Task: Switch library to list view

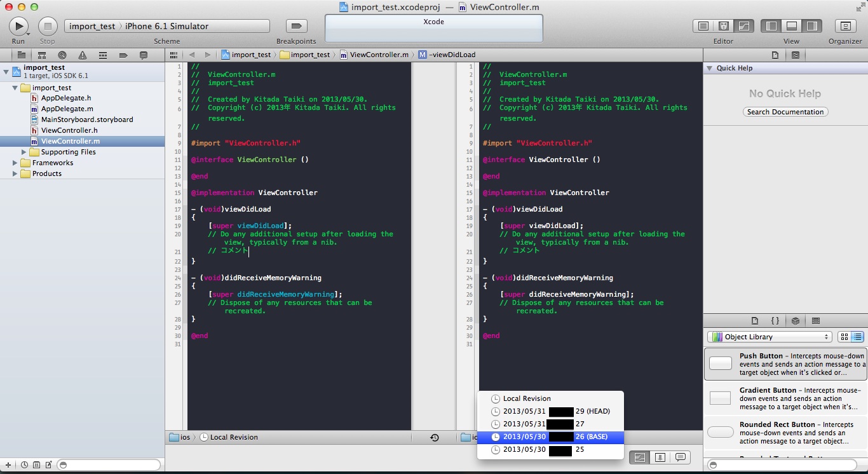Action: point(857,337)
